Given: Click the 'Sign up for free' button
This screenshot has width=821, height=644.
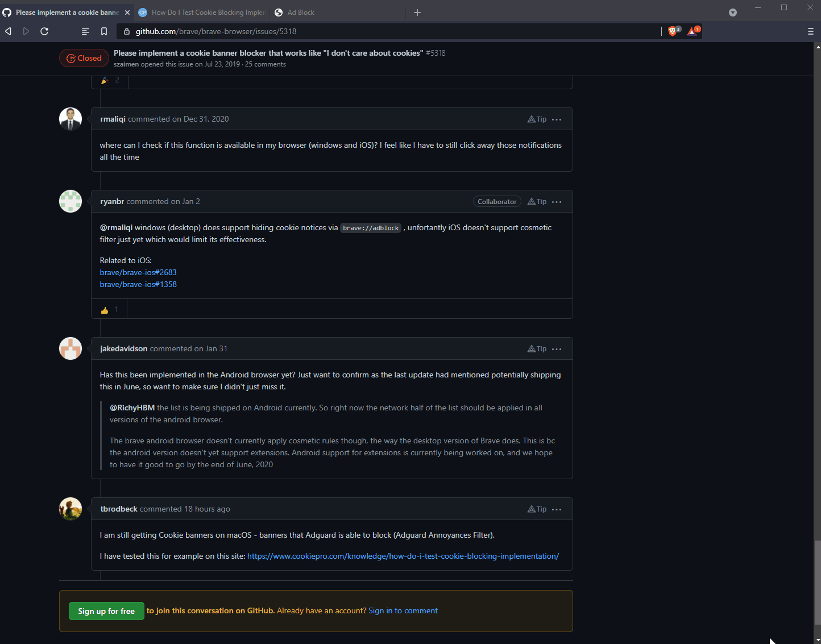Looking at the screenshot, I should 106,611.
